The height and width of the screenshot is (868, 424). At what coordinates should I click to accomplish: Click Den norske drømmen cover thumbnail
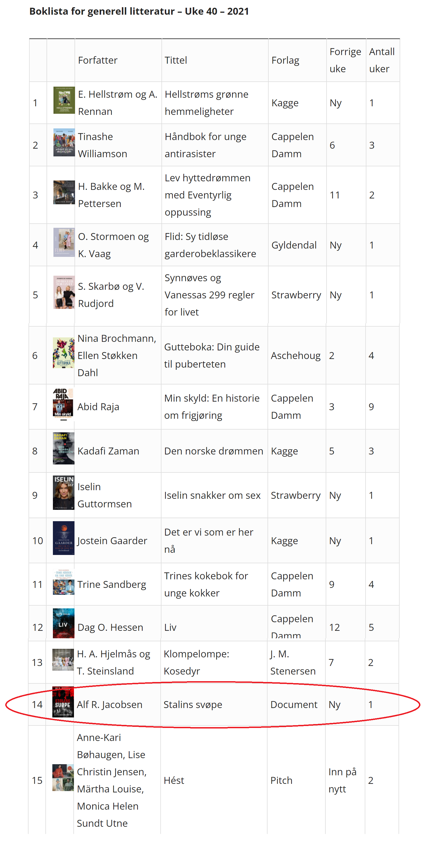click(63, 448)
